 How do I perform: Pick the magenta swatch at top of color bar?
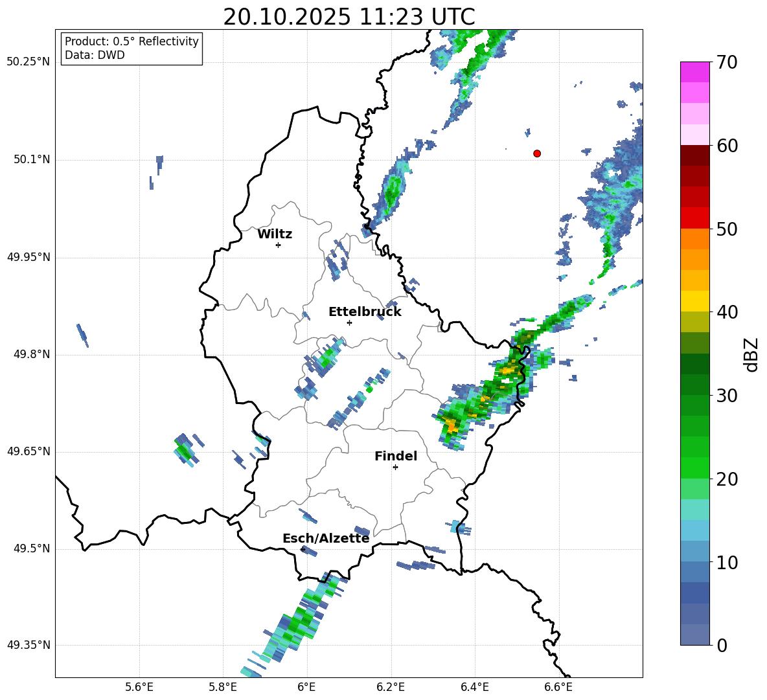pos(694,73)
